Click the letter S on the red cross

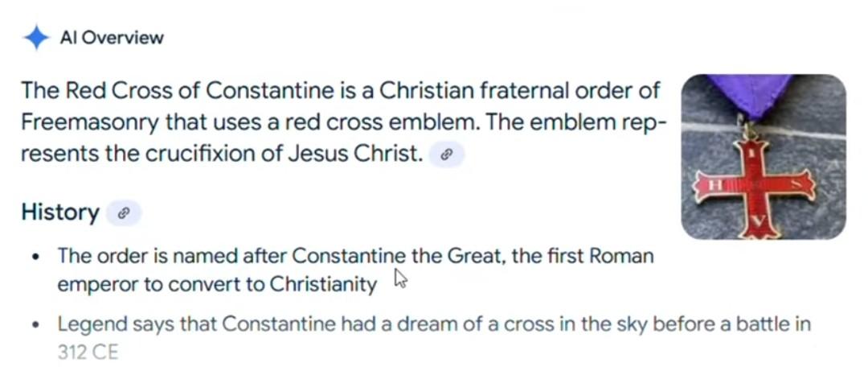(794, 185)
